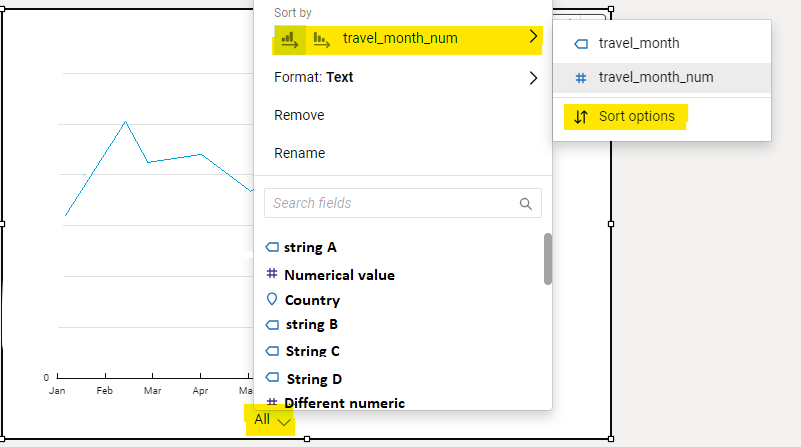Click the hash icon beside Numerical value

tap(271, 274)
